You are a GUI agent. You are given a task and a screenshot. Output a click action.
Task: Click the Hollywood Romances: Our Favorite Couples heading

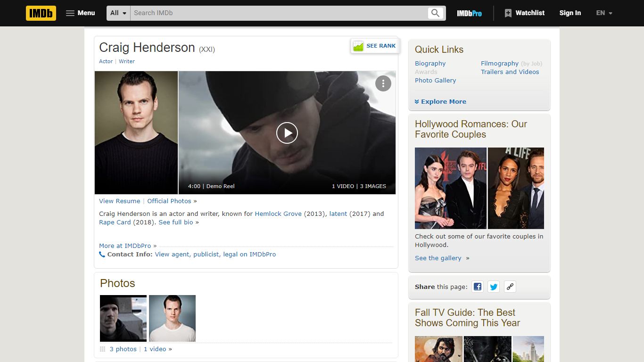pyautogui.click(x=471, y=129)
